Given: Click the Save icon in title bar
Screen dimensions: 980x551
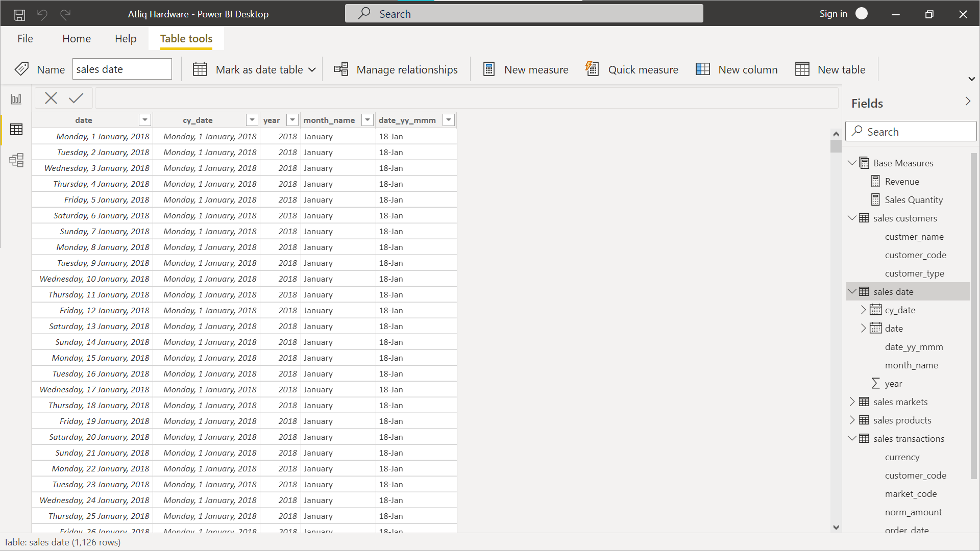Looking at the screenshot, I should coord(19,14).
